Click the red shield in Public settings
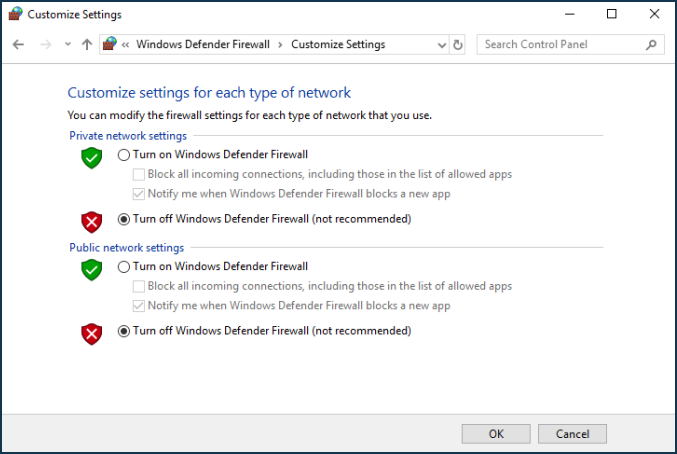 point(92,334)
